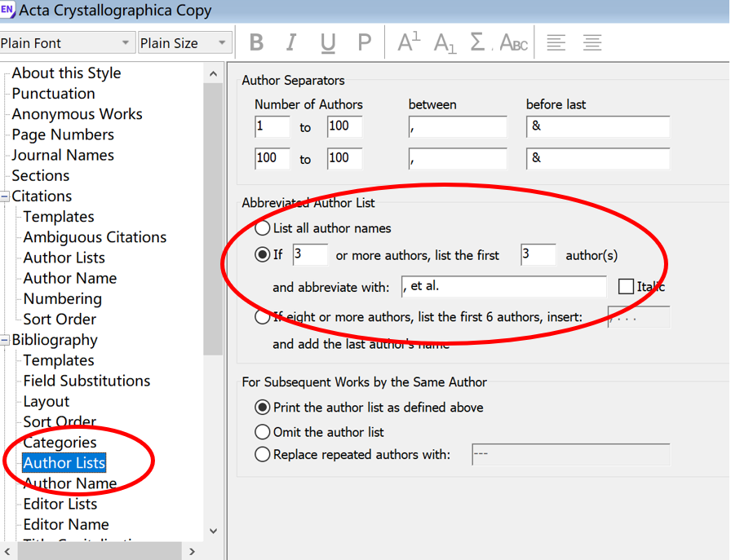The height and width of the screenshot is (560, 731).
Task: Select highlighted Author Lists under Bibliography
Action: pyautogui.click(x=64, y=463)
